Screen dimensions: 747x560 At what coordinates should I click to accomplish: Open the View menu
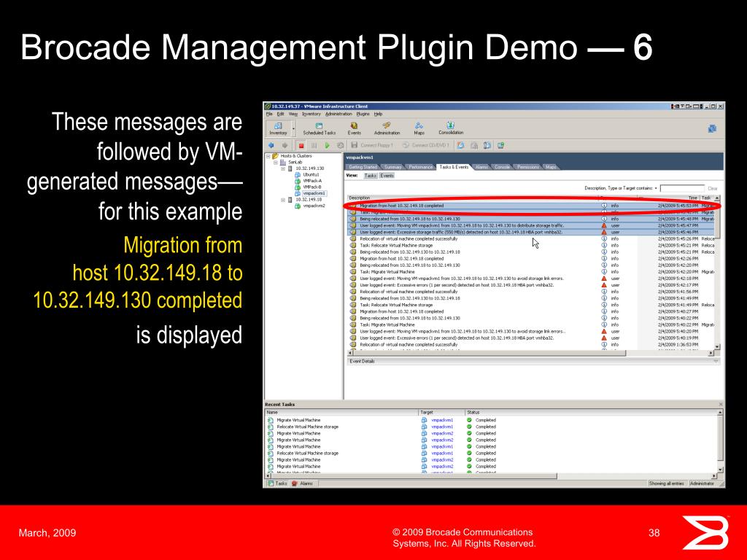(x=293, y=114)
